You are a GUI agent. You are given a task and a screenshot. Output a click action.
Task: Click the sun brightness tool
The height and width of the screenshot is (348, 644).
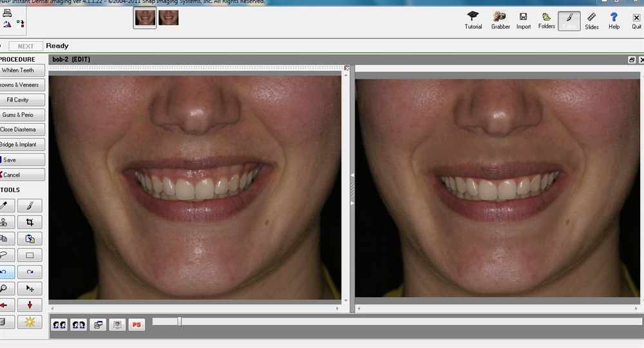30,322
